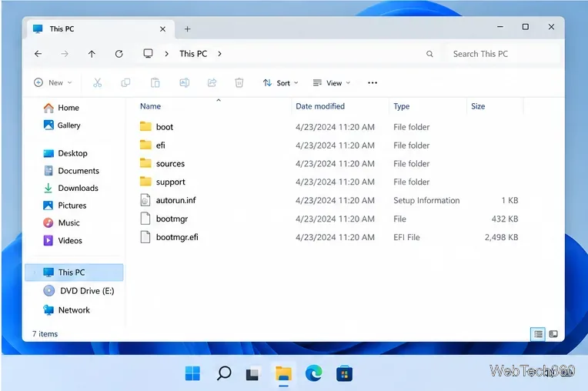Open the Windows Start menu
Viewport: 588px width, 391px height.
192,373
